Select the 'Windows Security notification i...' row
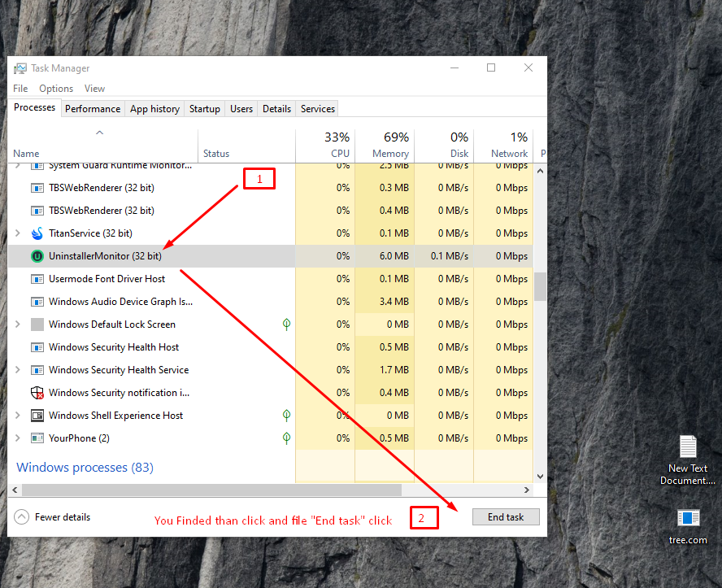This screenshot has height=588, width=722. 271,393
